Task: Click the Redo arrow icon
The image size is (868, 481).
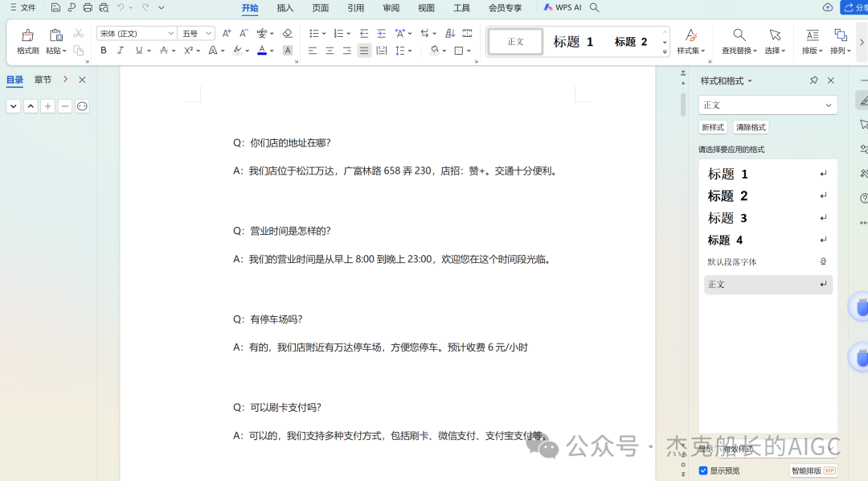Action: [x=145, y=8]
